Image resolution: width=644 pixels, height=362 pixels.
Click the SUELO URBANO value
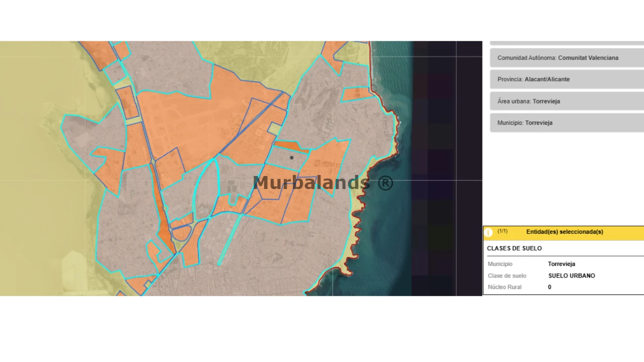572,276
